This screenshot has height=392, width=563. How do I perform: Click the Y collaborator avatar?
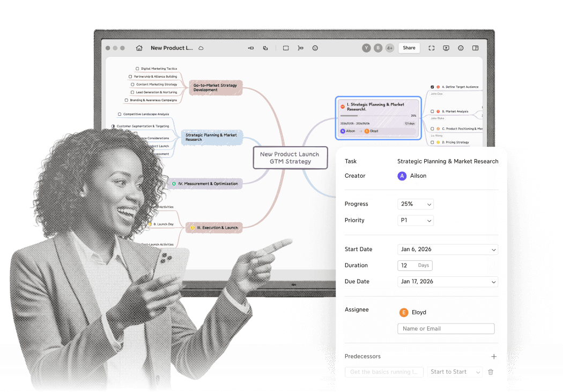366,48
